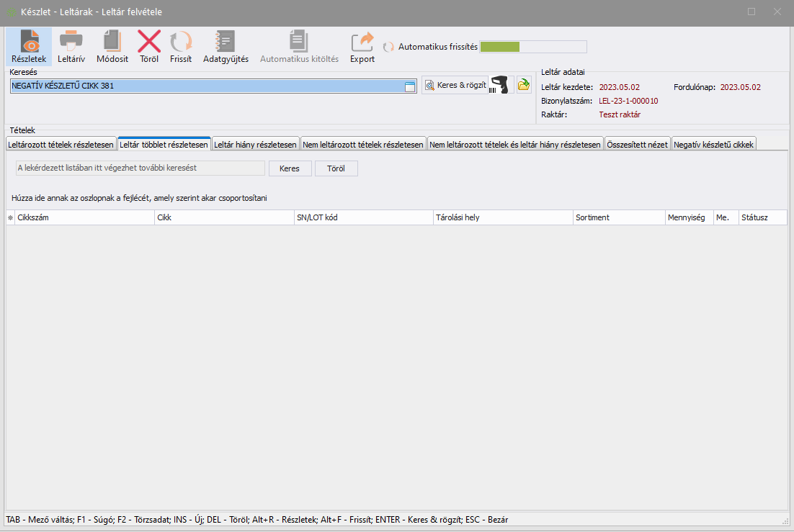Click the Keres & rögzít button
Image resolution: width=794 pixels, height=532 pixels.
tap(455, 86)
